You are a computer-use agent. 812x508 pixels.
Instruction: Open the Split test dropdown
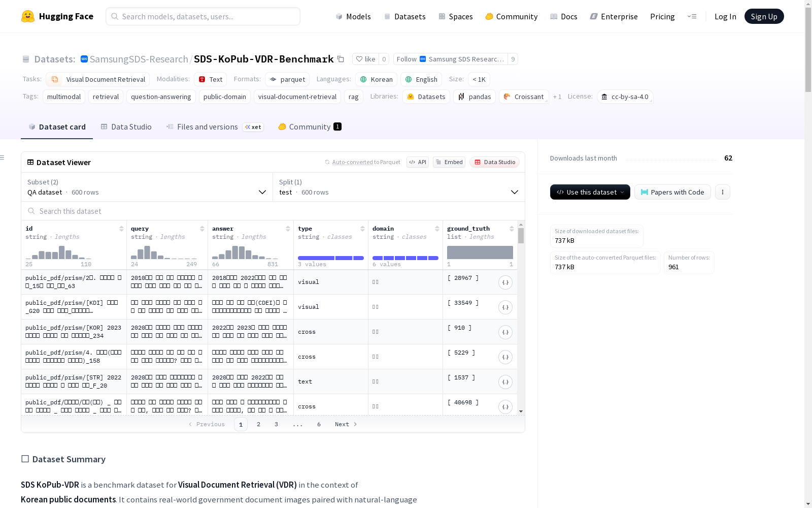[399, 187]
